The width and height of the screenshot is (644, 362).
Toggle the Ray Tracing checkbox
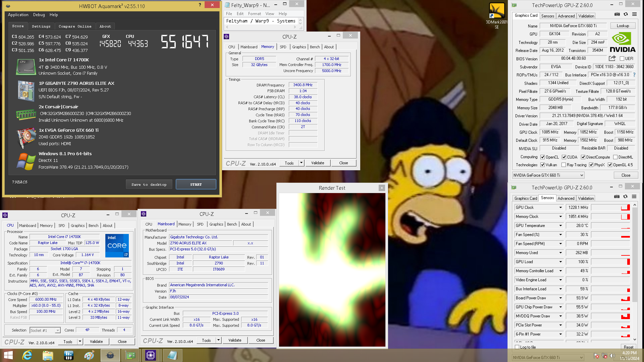point(563,165)
